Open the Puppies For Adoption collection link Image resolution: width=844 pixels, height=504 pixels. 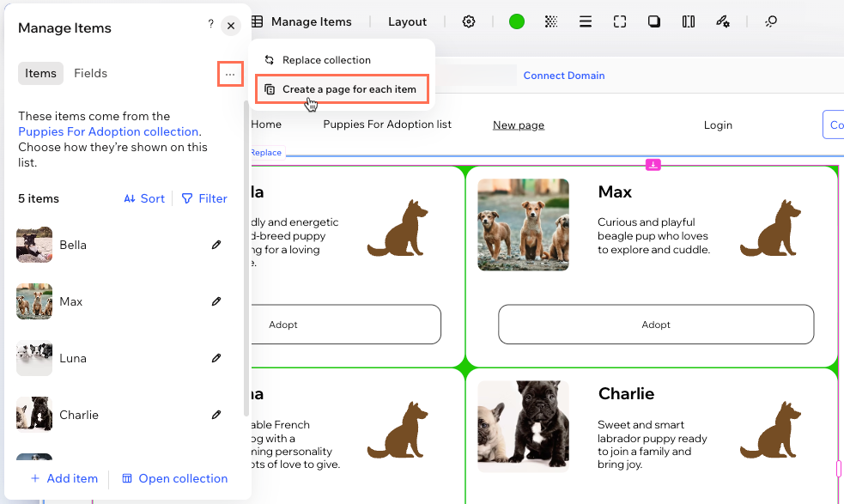click(108, 131)
